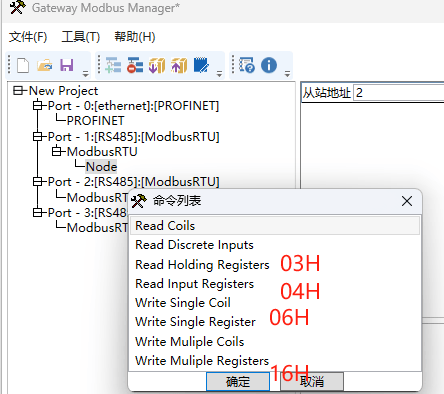Screen dimensions: 444x394
Task: Click the add node icon with green plus
Action: point(113,65)
